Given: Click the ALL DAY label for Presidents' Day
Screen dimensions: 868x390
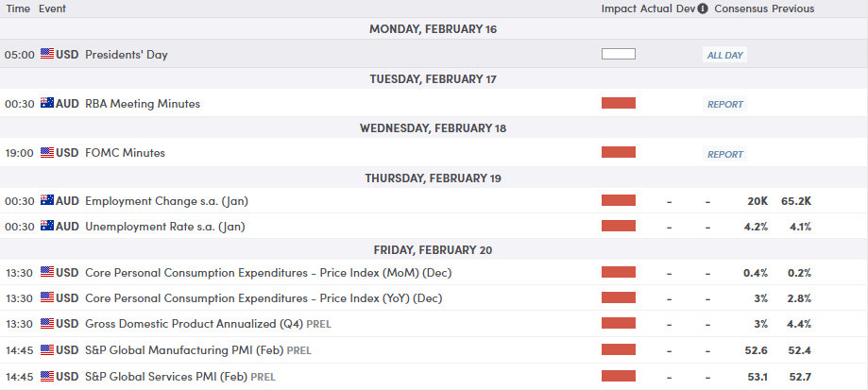Looking at the screenshot, I should click(x=725, y=55).
